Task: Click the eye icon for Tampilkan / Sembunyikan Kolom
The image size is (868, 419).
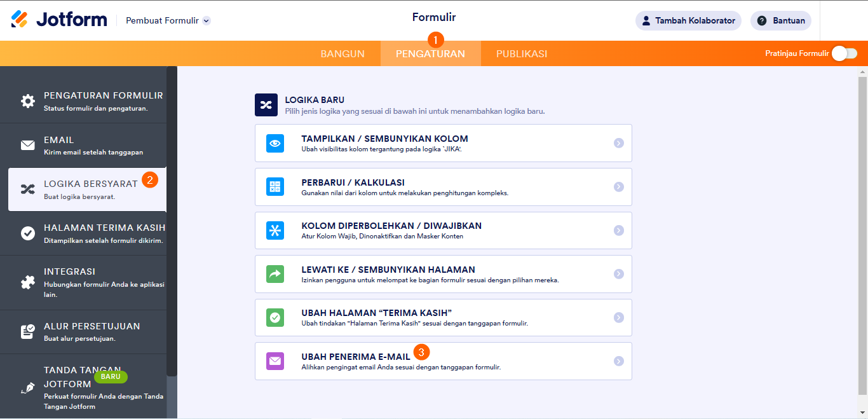Action: tap(275, 143)
